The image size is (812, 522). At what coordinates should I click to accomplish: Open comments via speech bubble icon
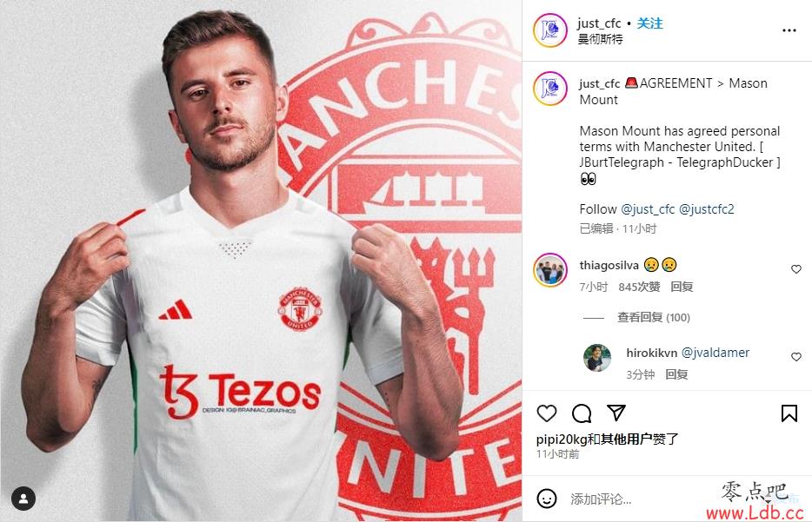coord(582,413)
